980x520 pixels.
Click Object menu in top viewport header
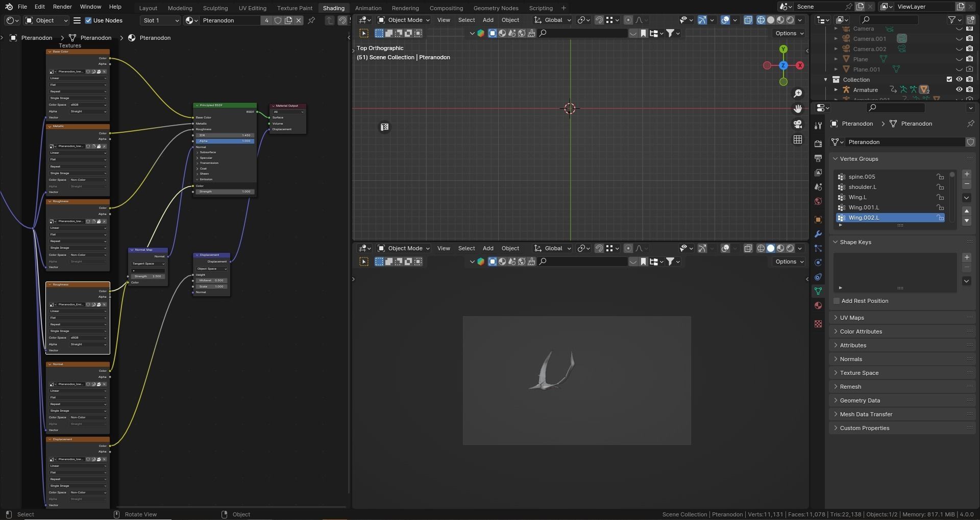click(x=510, y=20)
